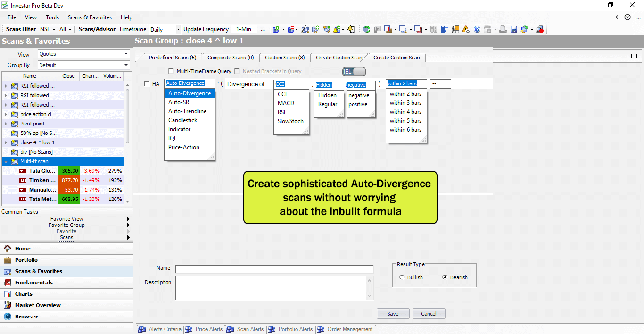The image size is (644, 334).
Task: Click the presenter with chart board icon
Action: click(x=455, y=29)
